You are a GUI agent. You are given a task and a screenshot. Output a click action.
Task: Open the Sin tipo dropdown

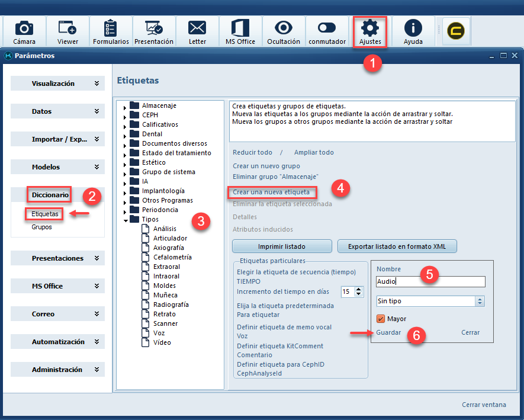pyautogui.click(x=430, y=301)
